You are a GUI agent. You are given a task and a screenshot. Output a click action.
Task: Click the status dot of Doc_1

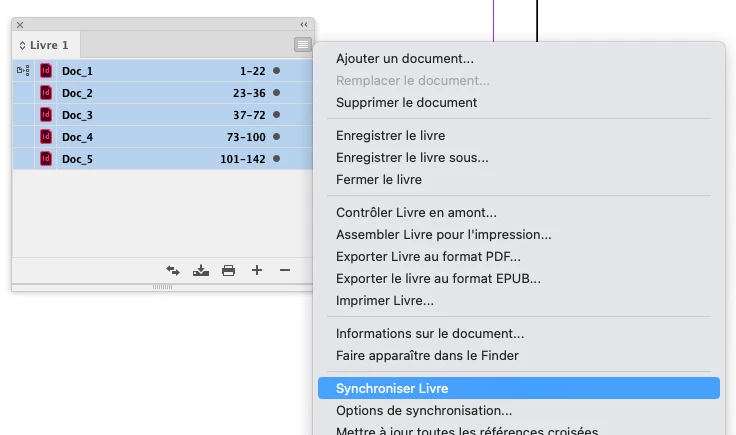point(276,71)
